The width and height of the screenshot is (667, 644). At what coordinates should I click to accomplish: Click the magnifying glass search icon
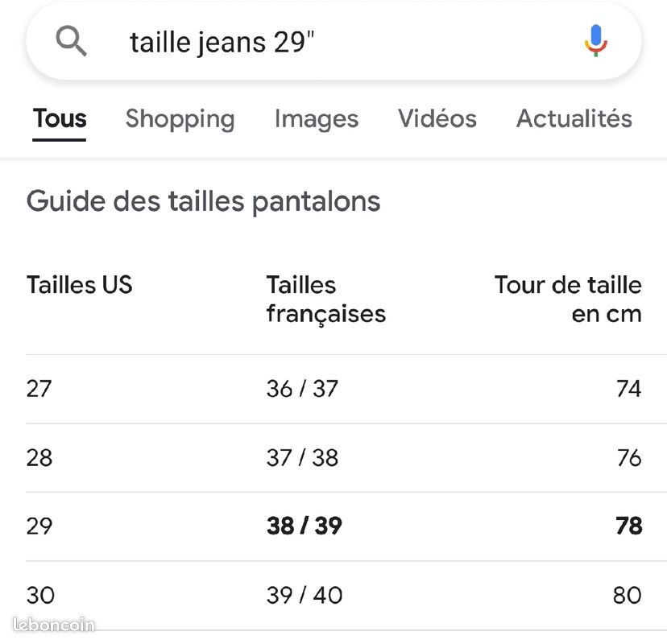pos(71,41)
